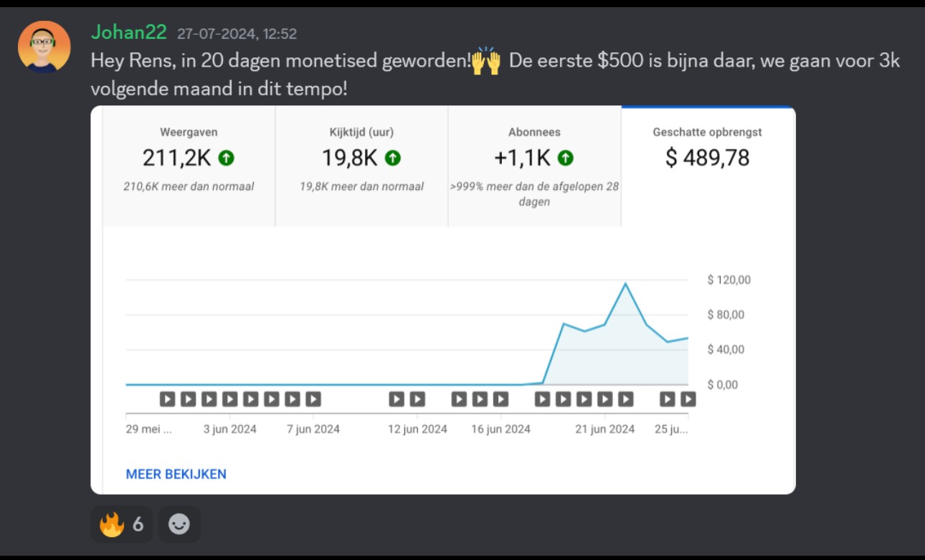This screenshot has width=925, height=560.
Task: Click the $ 40,00 axis label
Action: tap(726, 350)
